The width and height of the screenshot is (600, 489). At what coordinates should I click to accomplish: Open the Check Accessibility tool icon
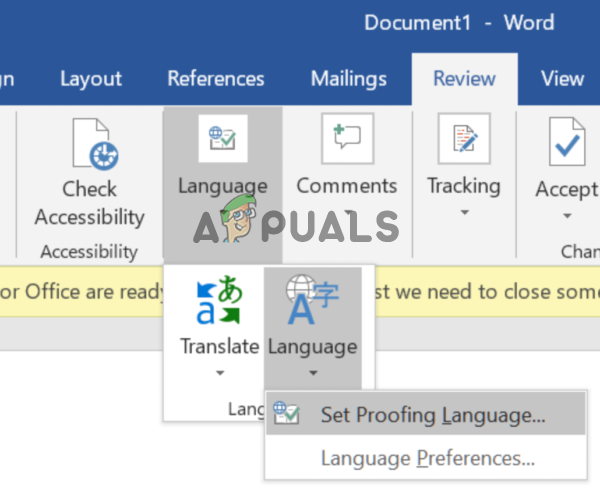click(x=95, y=144)
